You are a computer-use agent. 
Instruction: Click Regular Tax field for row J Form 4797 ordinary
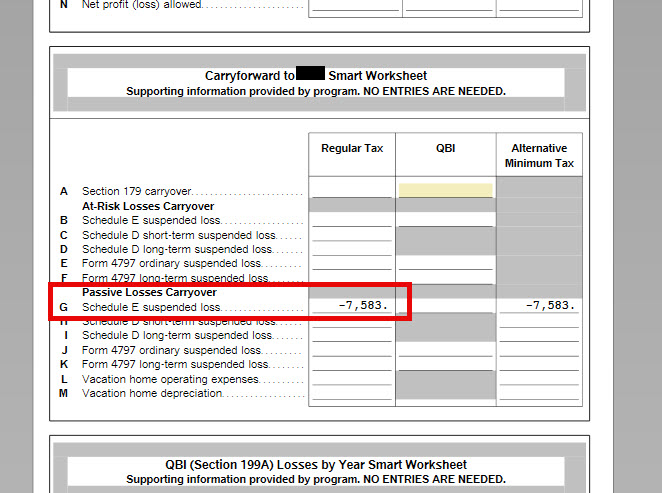pos(352,350)
